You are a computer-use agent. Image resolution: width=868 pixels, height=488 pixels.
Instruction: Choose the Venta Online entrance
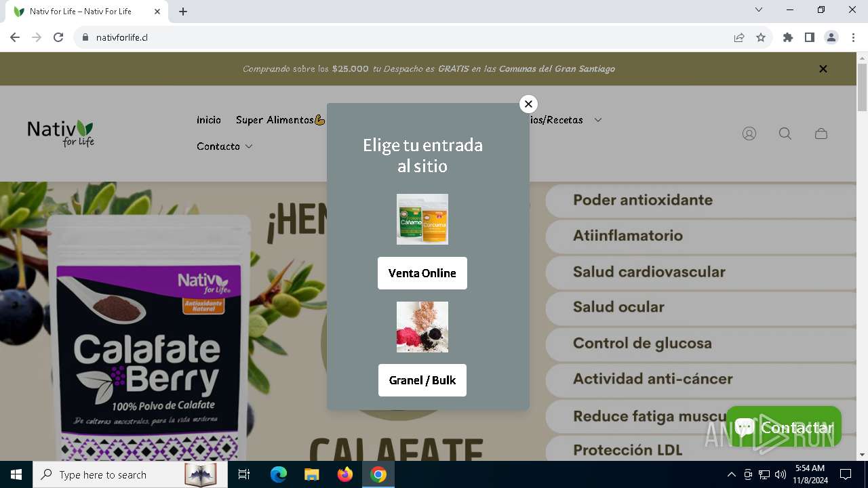(422, 273)
